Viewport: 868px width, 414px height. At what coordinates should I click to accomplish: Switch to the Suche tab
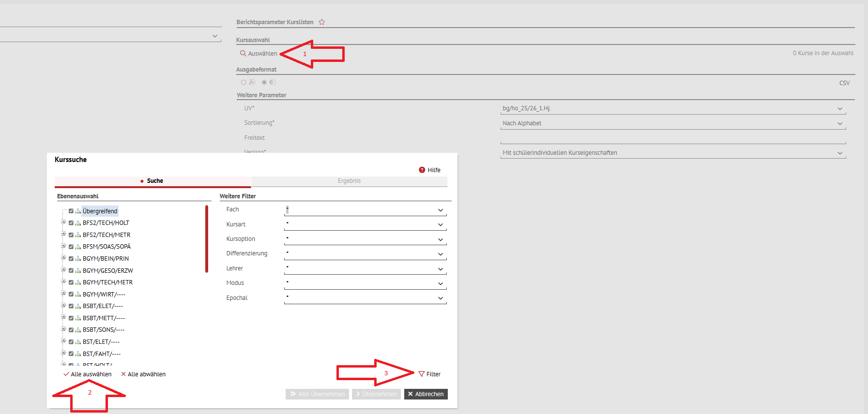point(154,181)
